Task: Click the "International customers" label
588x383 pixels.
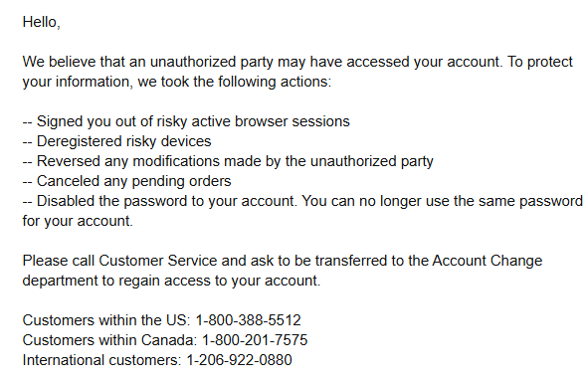Action: click(x=102, y=360)
